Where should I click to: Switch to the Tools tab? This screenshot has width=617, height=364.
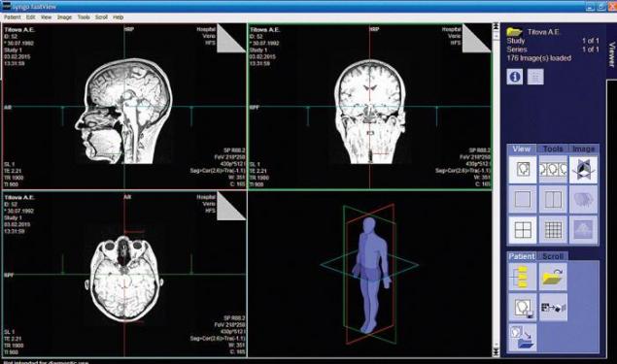point(553,149)
